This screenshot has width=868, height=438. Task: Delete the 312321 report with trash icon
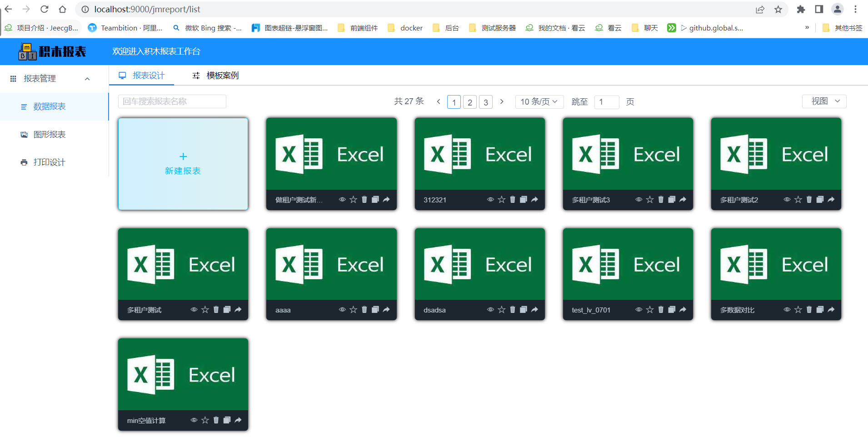(x=513, y=200)
